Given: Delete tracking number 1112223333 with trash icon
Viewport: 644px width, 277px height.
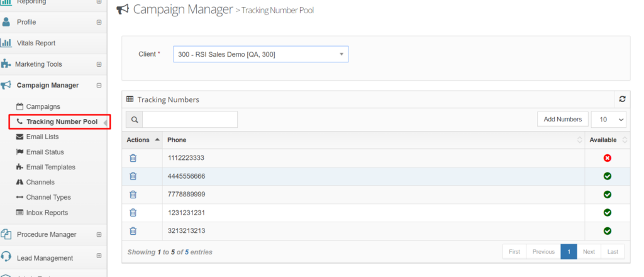Looking at the screenshot, I should [133, 158].
